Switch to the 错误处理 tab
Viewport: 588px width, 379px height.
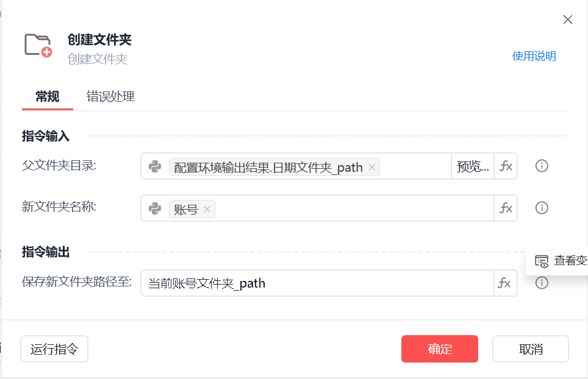(x=110, y=96)
